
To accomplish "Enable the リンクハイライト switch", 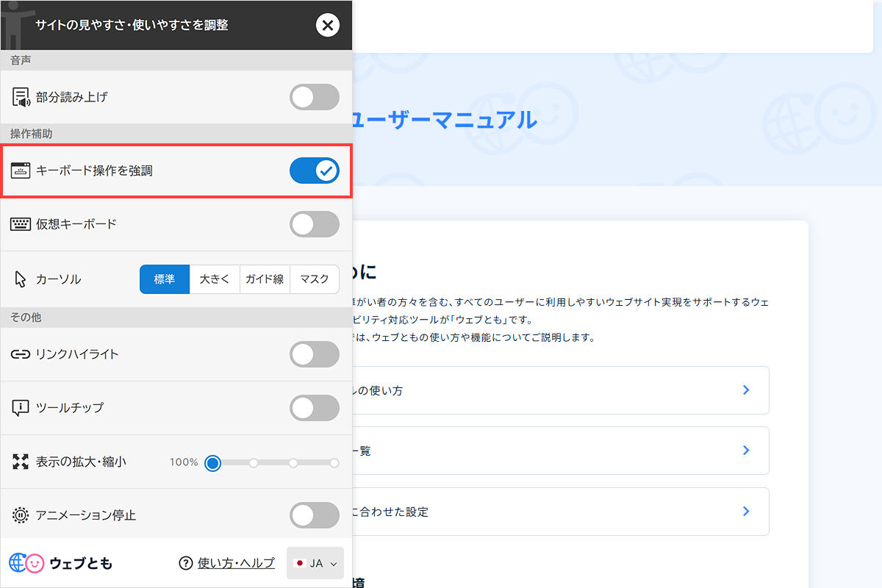I will (315, 354).
